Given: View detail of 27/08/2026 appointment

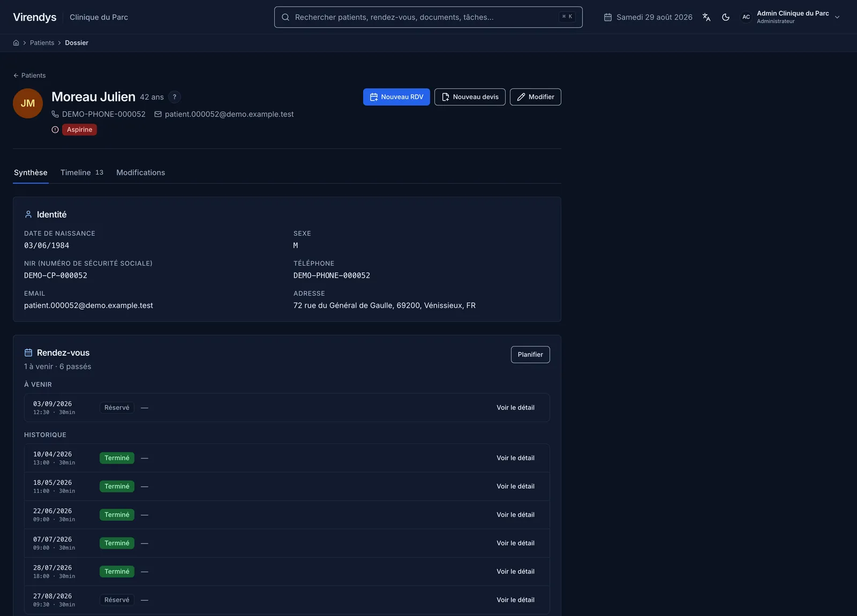Looking at the screenshot, I should [515, 600].
